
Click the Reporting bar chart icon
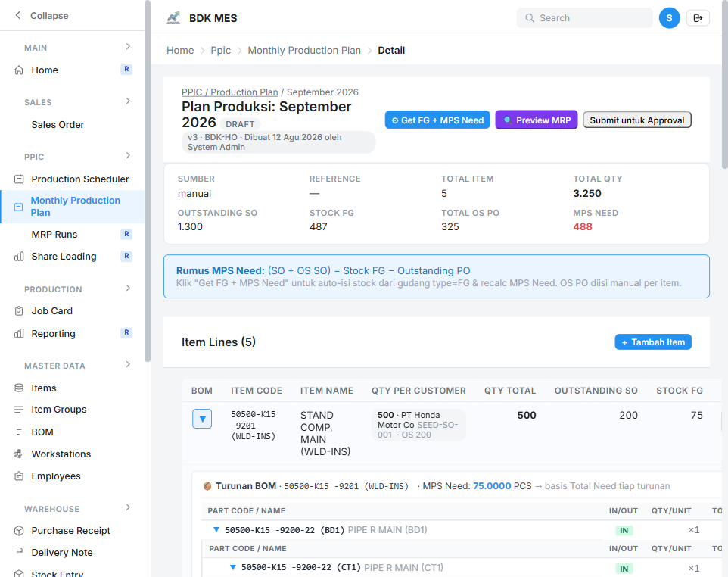[19, 334]
